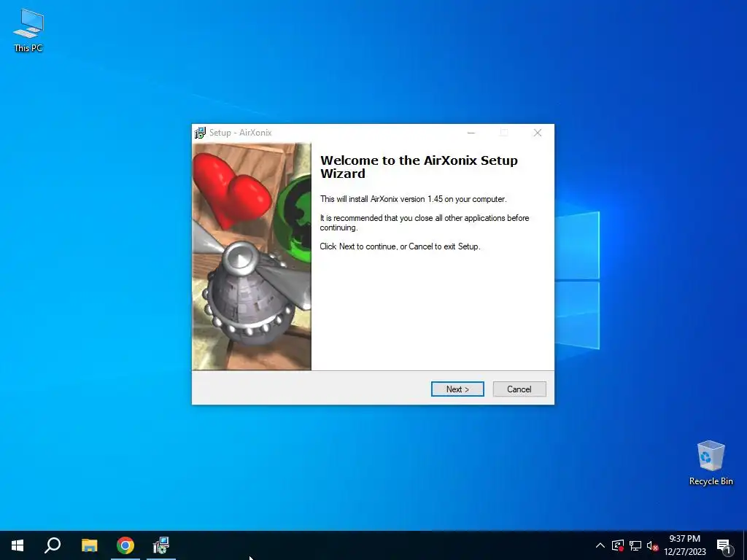Open the notification center icon
Viewport: 747px width, 560px height.
[x=724, y=545]
